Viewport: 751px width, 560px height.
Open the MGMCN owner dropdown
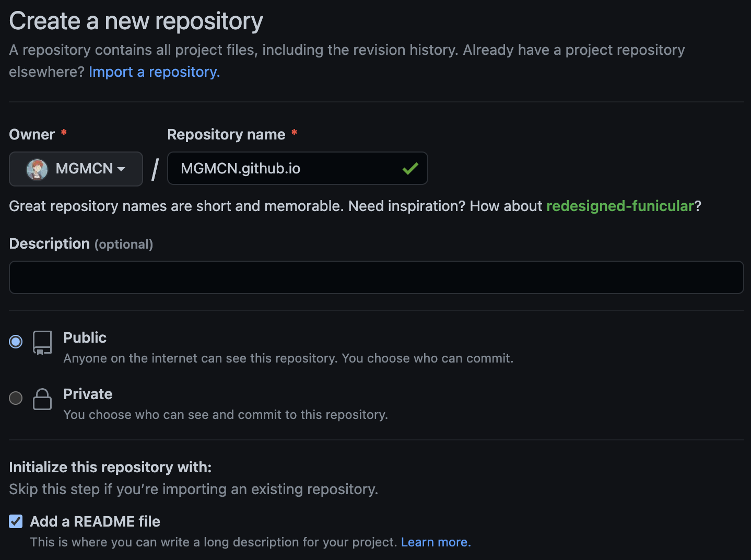[x=76, y=169]
